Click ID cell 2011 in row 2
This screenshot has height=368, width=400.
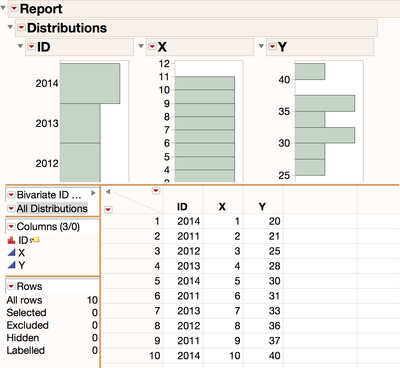(x=189, y=236)
